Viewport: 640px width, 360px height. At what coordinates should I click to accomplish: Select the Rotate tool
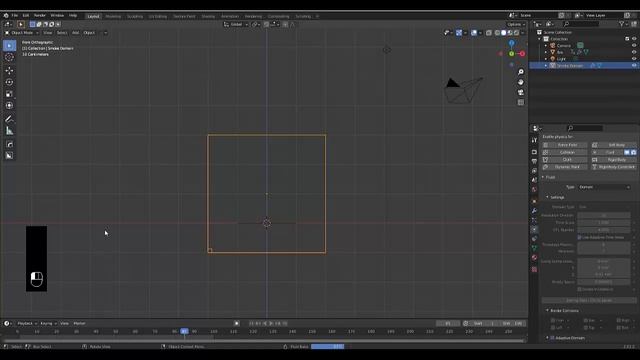9,82
